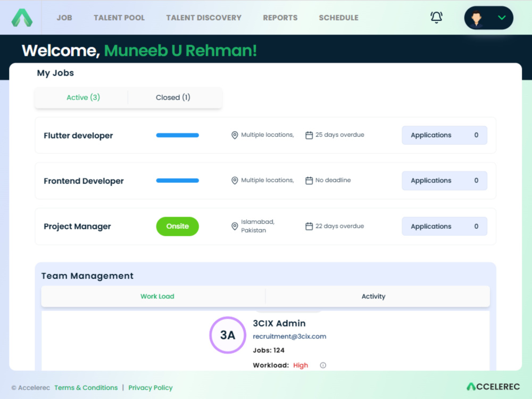Open the Frontend Developer job title
The height and width of the screenshot is (399, 532).
84,181
